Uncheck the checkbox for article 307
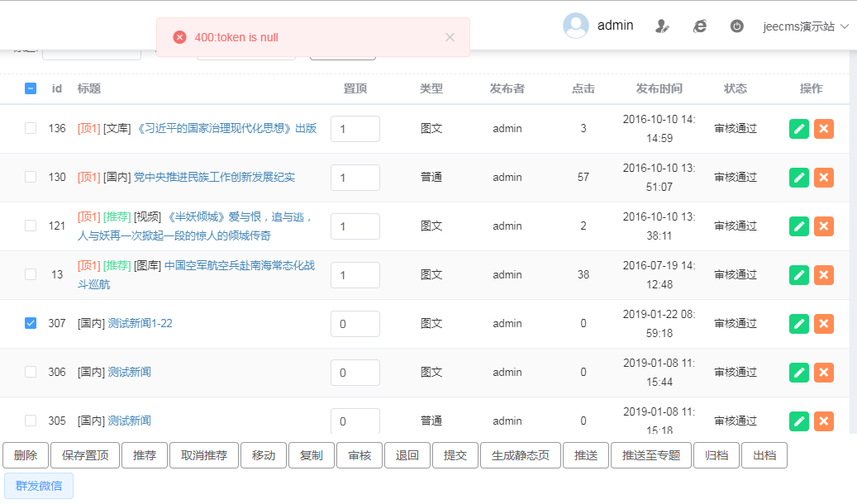 [31, 323]
